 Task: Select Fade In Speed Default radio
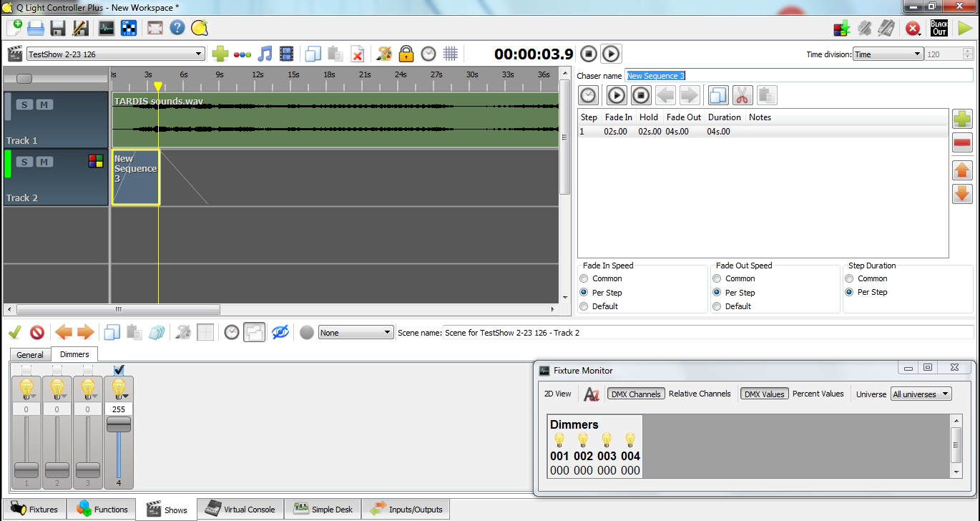click(x=584, y=306)
